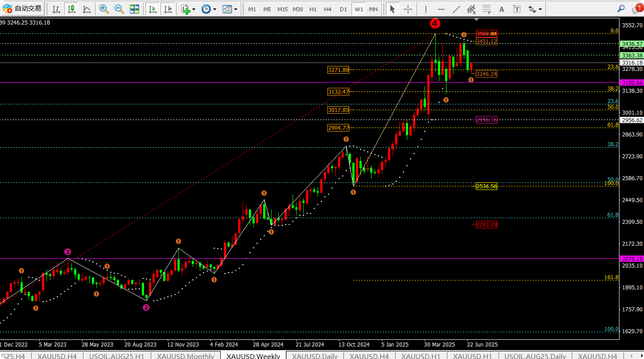Click the red circled 4 label
This screenshot has width=644, height=359.
pyautogui.click(x=436, y=23)
